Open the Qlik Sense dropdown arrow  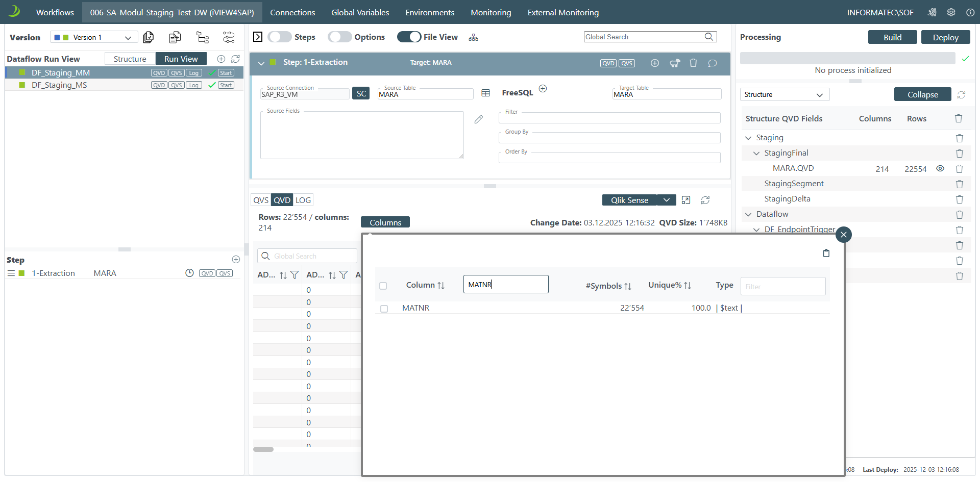click(666, 200)
